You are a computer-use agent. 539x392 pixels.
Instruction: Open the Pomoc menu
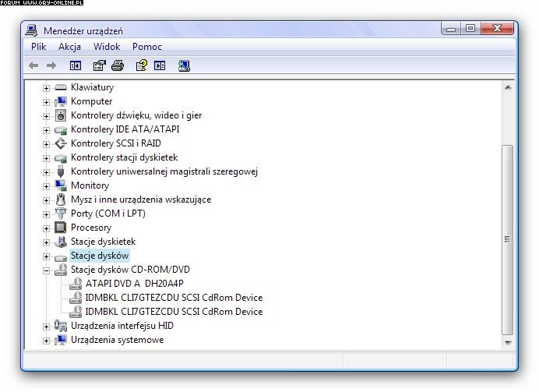coord(146,47)
